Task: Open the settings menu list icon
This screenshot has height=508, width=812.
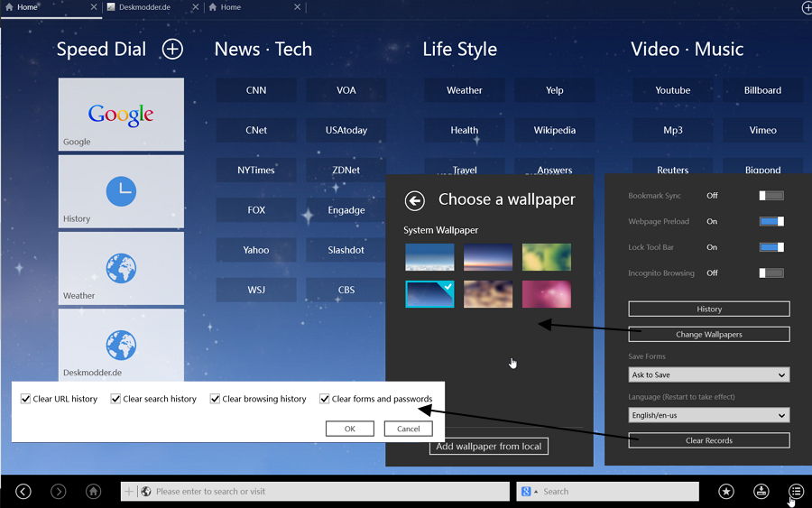Action: [x=796, y=491]
